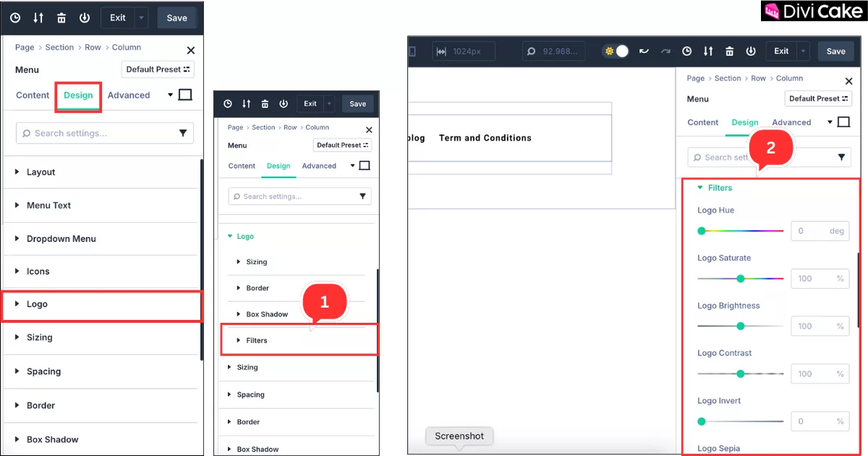Click Section breadcrumb in left panel

[59, 47]
